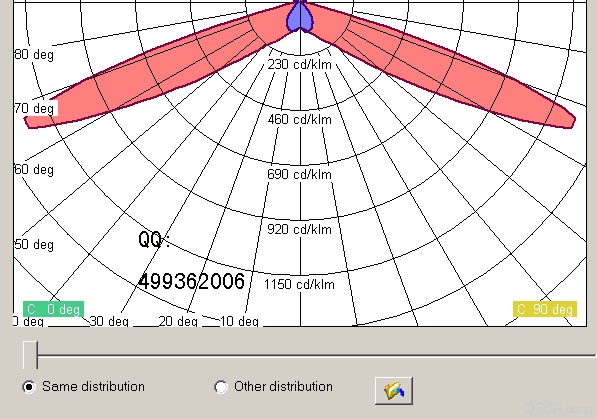
Task: Open the distribution file folder icon button
Action: (394, 391)
